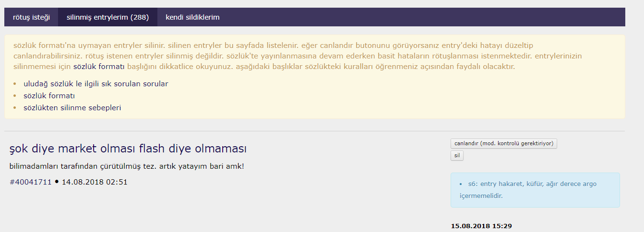Open uludağ sözlük sık sorulan sorular link

click(95, 83)
